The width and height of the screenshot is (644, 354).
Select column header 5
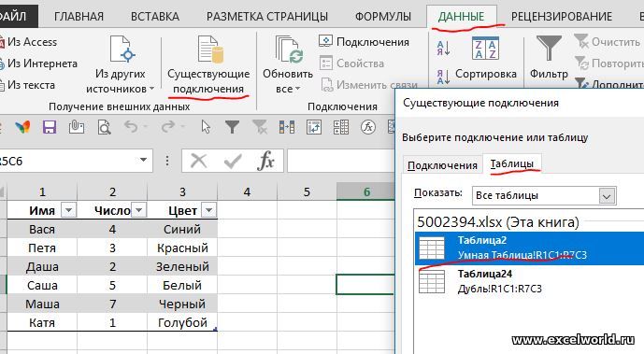[x=307, y=192]
